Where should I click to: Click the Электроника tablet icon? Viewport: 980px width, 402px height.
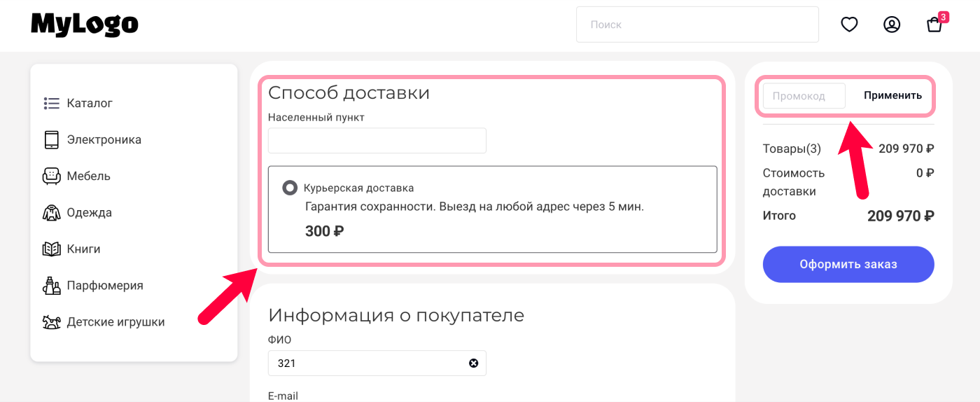click(x=51, y=139)
